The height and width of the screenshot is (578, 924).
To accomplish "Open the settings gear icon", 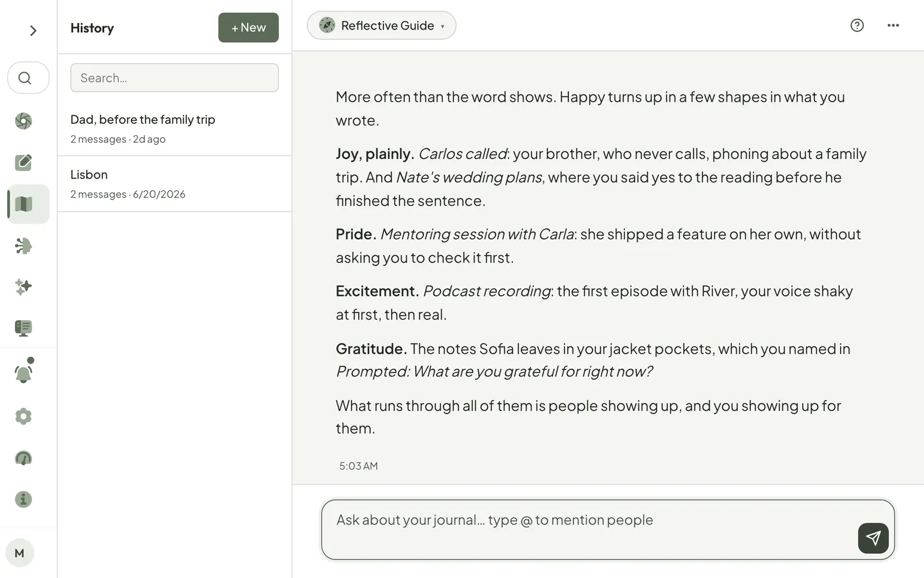I will [24, 416].
